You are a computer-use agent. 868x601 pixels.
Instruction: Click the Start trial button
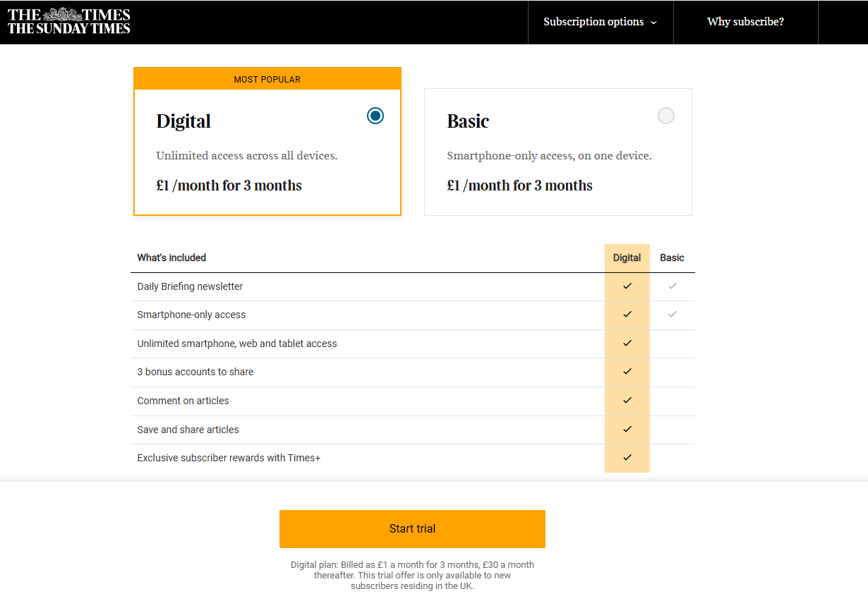click(x=412, y=529)
